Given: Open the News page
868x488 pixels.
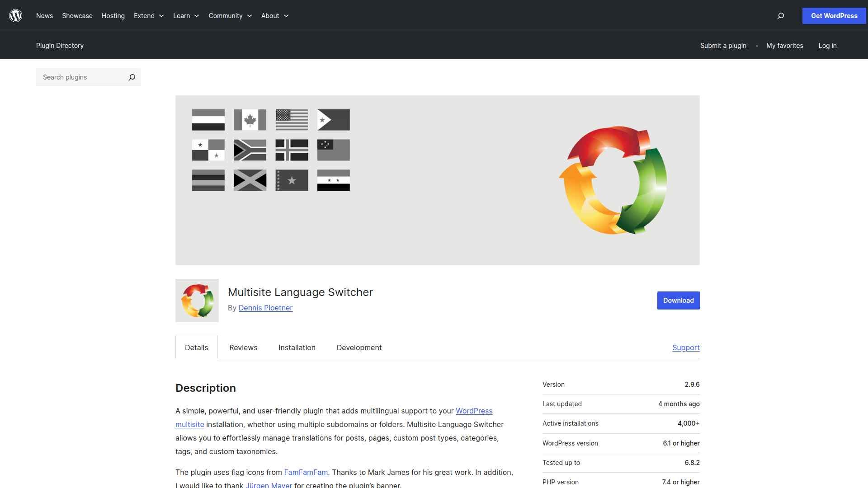Looking at the screenshot, I should pos(44,16).
